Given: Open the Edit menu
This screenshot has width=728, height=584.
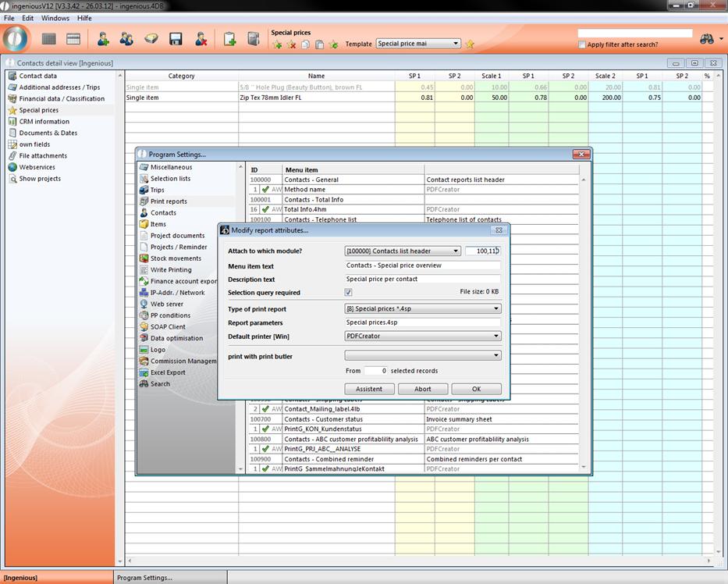Looking at the screenshot, I should [28, 18].
